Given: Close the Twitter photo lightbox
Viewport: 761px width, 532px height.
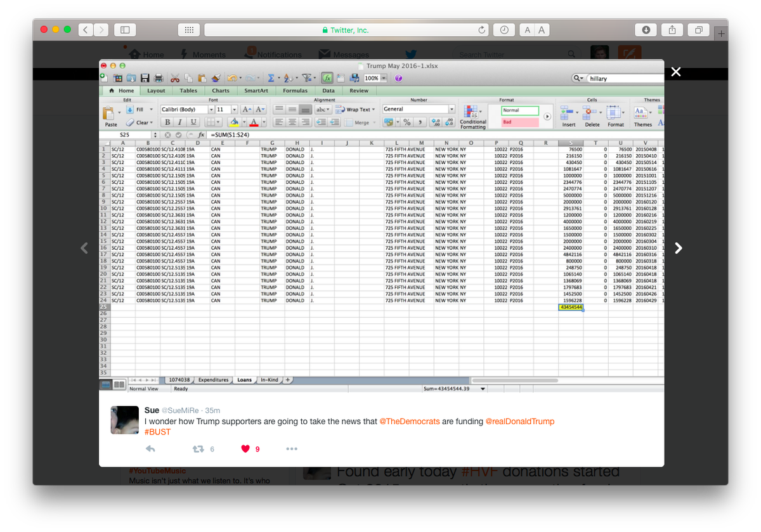Looking at the screenshot, I should click(x=676, y=72).
